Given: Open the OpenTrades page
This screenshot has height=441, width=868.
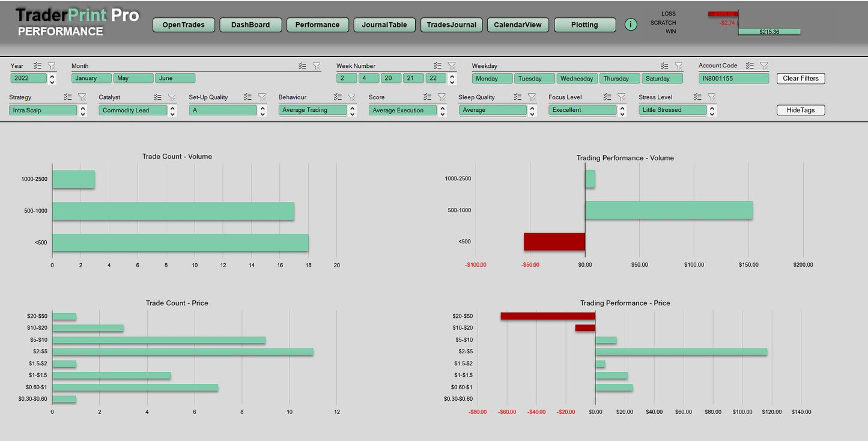Looking at the screenshot, I should click(x=184, y=25).
